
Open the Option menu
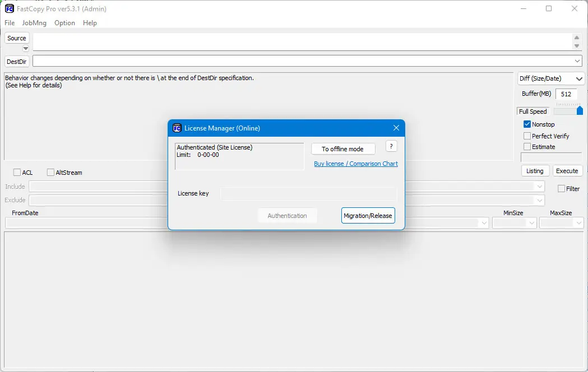pos(64,23)
